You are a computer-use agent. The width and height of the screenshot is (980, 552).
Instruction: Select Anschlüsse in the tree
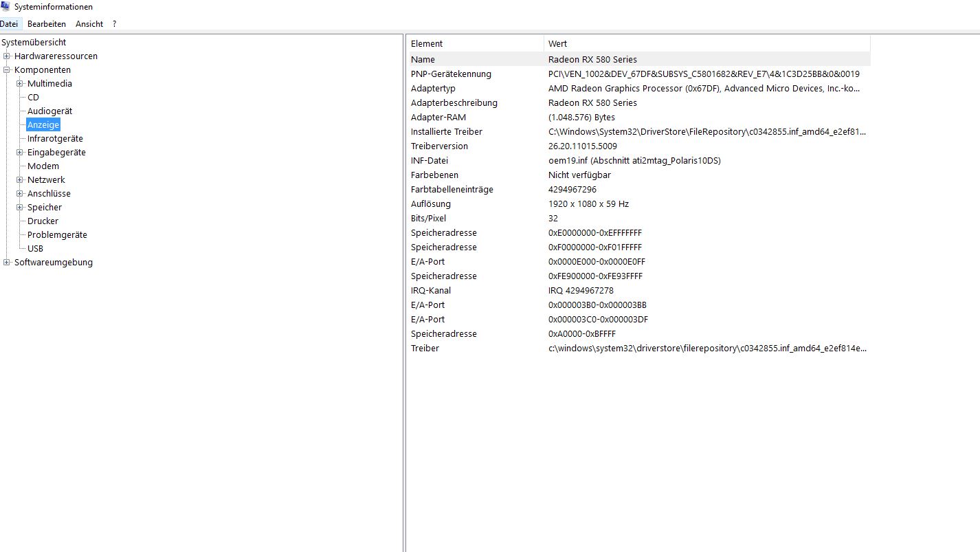tap(49, 194)
